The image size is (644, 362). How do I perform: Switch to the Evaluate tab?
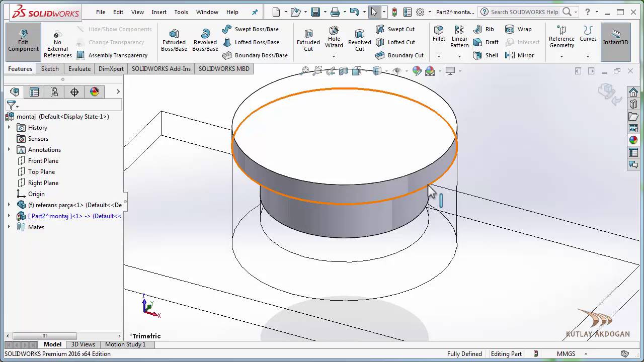tap(79, 69)
